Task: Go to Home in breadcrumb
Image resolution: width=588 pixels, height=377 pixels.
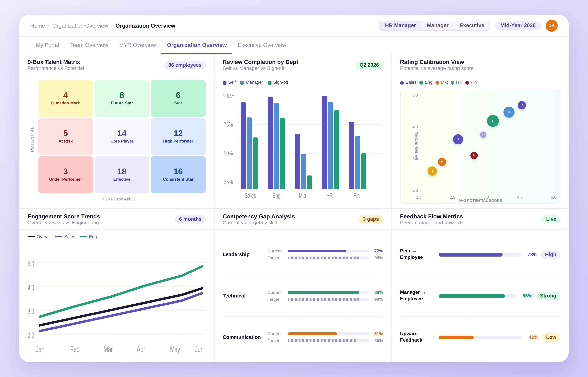Action: 37,26
